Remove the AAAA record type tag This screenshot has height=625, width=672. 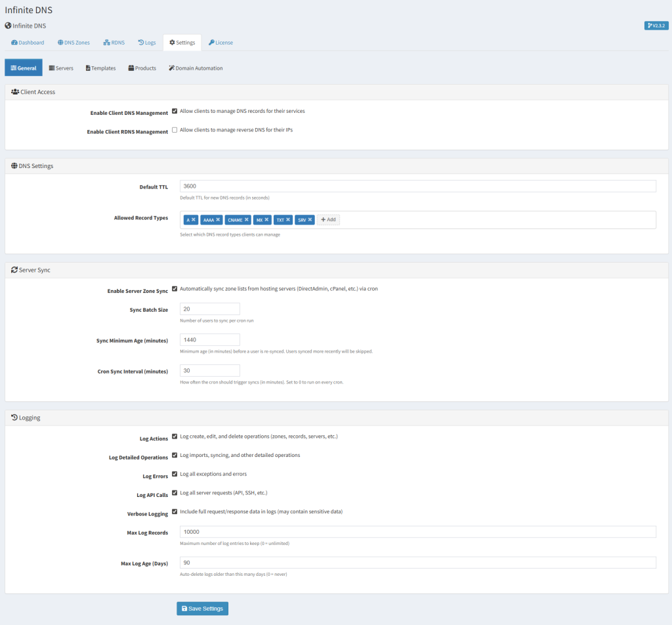point(218,220)
